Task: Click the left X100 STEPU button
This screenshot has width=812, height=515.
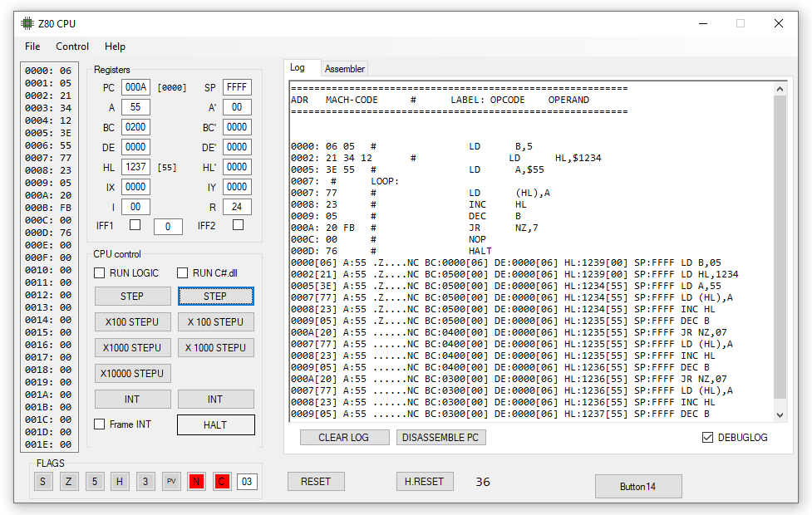Action: click(x=132, y=322)
